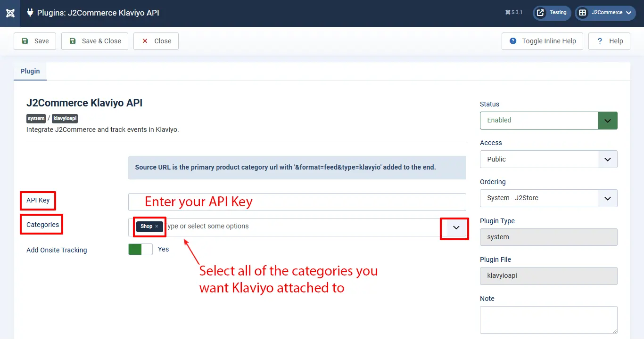Image resolution: width=644 pixels, height=340 pixels.
Task: Open the Access dropdown
Action: pyautogui.click(x=549, y=159)
